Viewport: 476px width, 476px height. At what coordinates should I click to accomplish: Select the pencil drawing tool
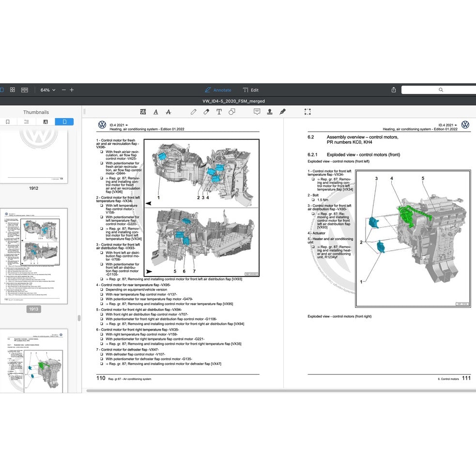[x=194, y=112]
